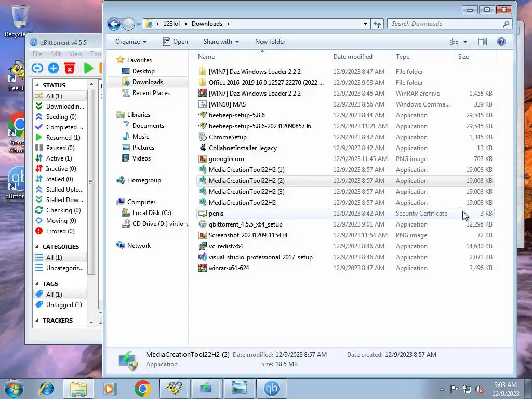Select the visual_studio_professional_2017_setup icon
This screenshot has height=399, width=532.
pyautogui.click(x=203, y=257)
